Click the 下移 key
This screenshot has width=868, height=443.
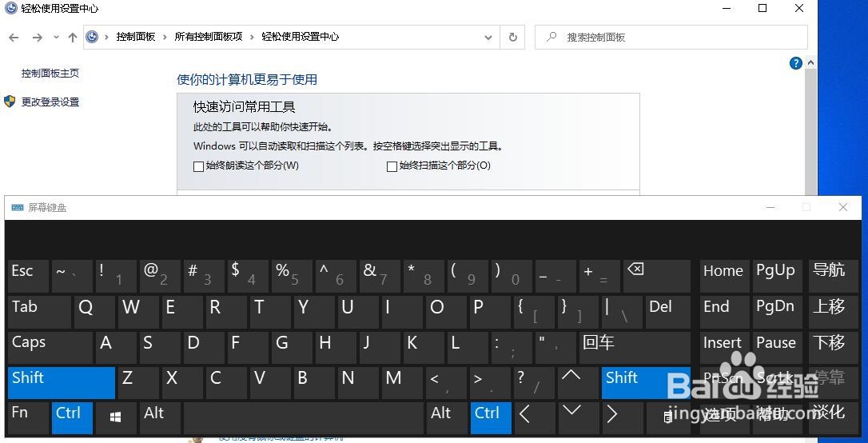click(x=833, y=347)
